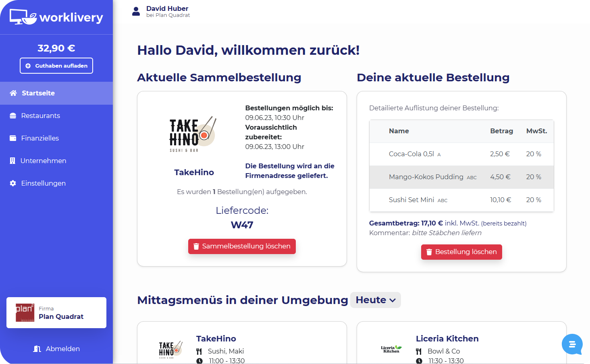Open Restaurants in the sidebar
The width and height of the screenshot is (590, 364).
click(40, 116)
